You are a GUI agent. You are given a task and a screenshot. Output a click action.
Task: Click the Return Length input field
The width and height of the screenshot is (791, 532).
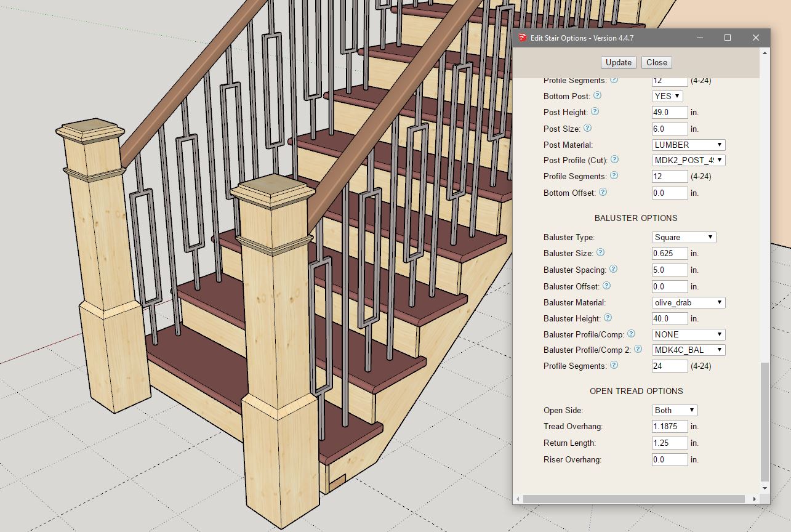tap(669, 443)
